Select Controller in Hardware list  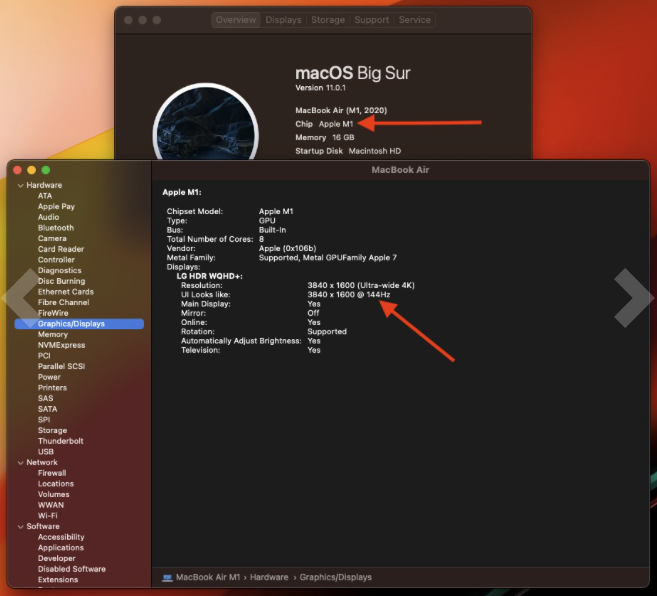coord(56,260)
